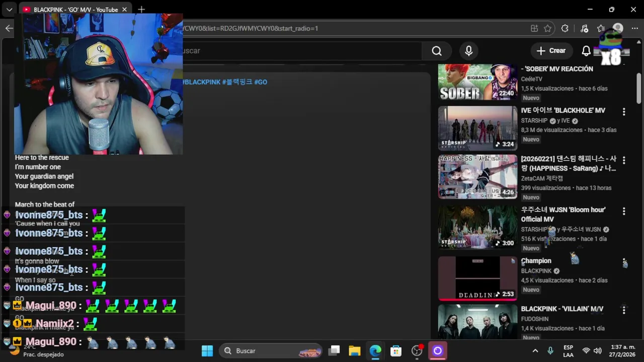
Task: Show hidden system tray icons chevron
Action: click(535, 351)
